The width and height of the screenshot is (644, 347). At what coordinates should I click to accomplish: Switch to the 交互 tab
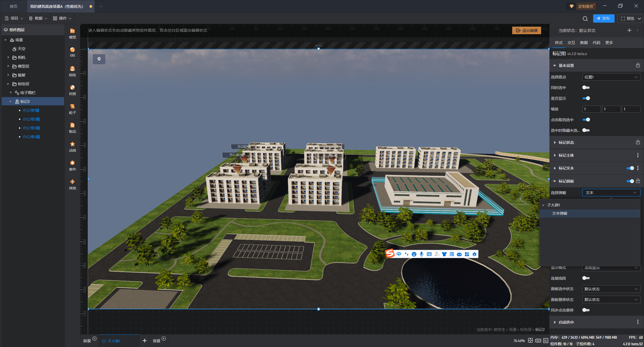click(571, 42)
